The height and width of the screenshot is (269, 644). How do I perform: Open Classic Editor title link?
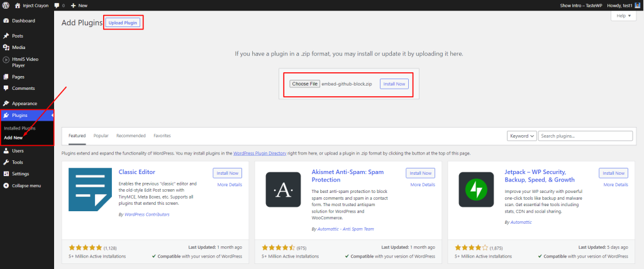[x=136, y=172]
